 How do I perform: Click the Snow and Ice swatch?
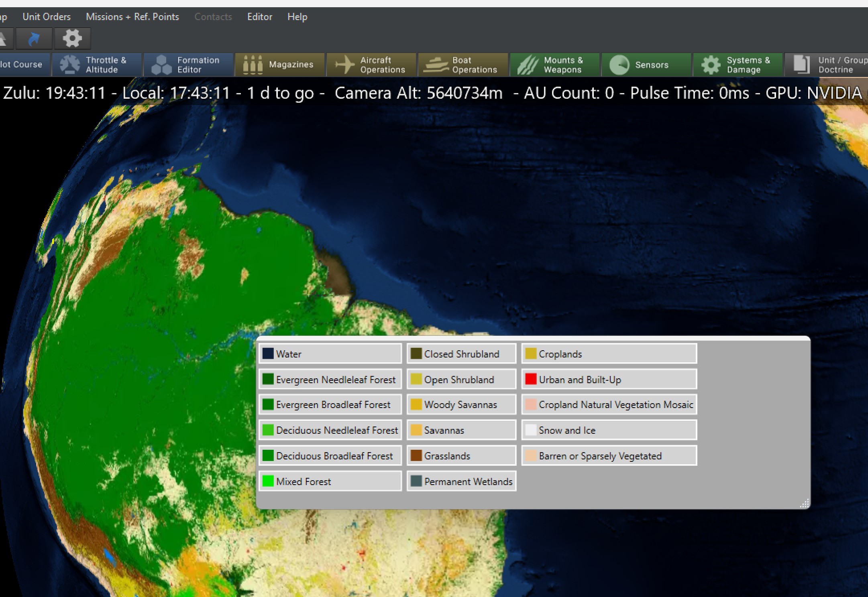[531, 430]
